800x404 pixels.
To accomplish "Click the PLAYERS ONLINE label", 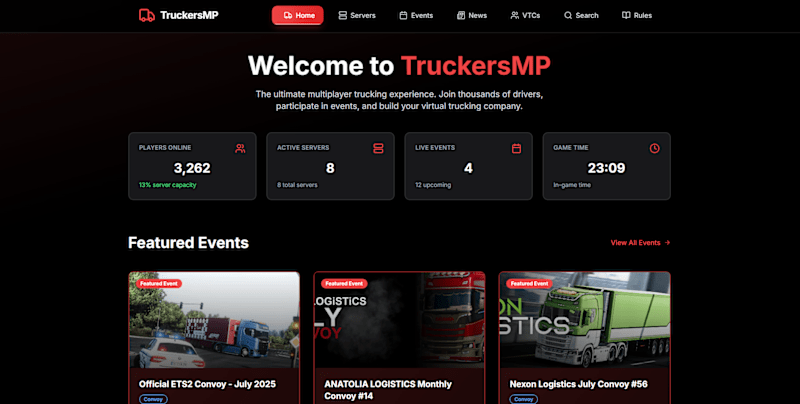I will pyautogui.click(x=165, y=147).
